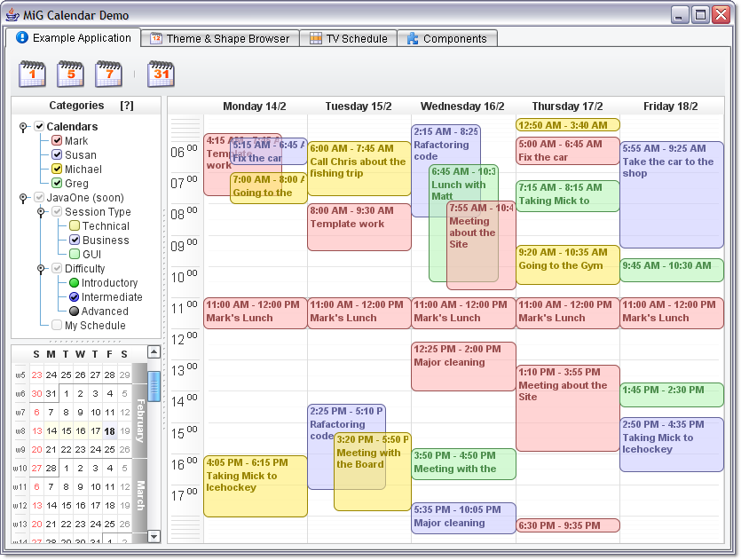
Task: Toggle the Calendars checkbox
Action: pyautogui.click(x=39, y=127)
